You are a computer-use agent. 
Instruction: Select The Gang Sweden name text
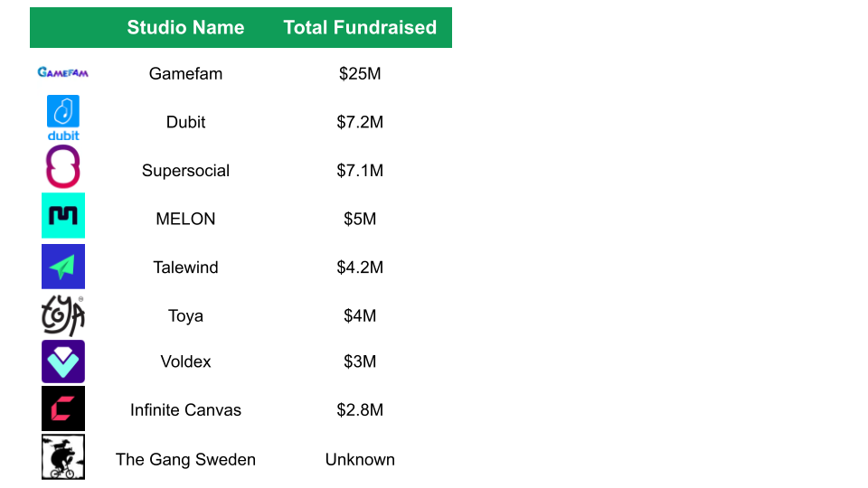(185, 459)
